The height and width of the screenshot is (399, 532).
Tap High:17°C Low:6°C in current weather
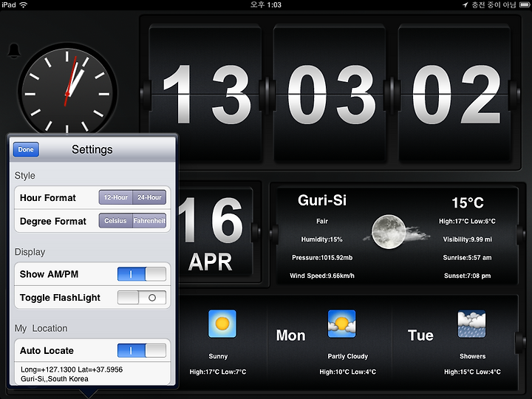[467, 221]
